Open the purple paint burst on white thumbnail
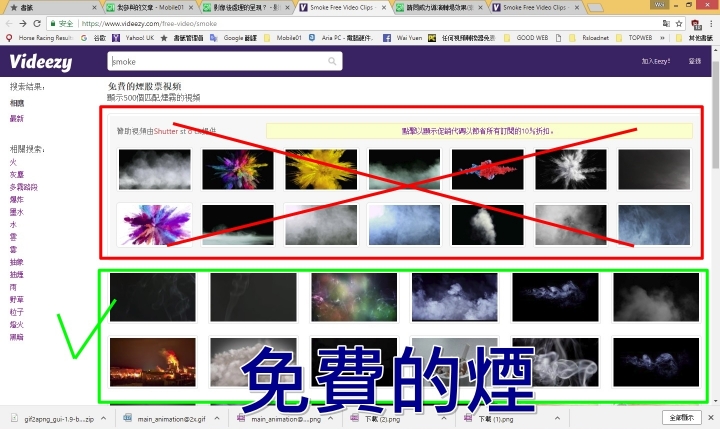Image resolution: width=720 pixels, height=429 pixels. 155,225
